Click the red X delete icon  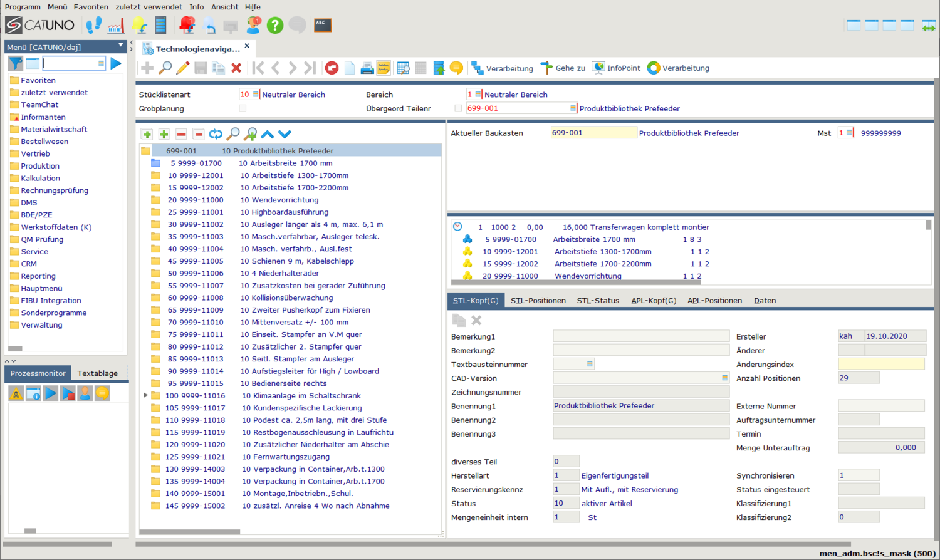click(236, 68)
